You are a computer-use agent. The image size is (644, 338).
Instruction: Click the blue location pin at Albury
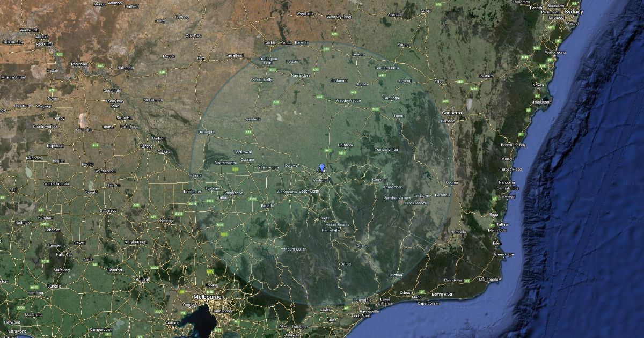pyautogui.click(x=322, y=168)
